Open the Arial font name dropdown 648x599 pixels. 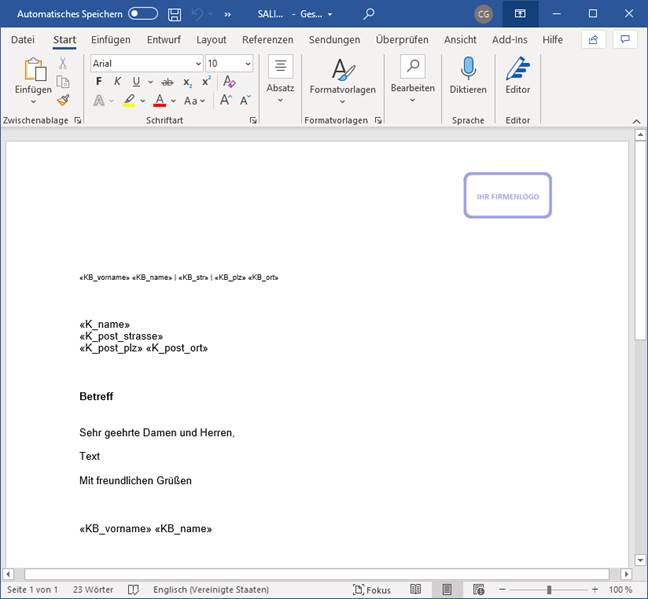(x=197, y=63)
